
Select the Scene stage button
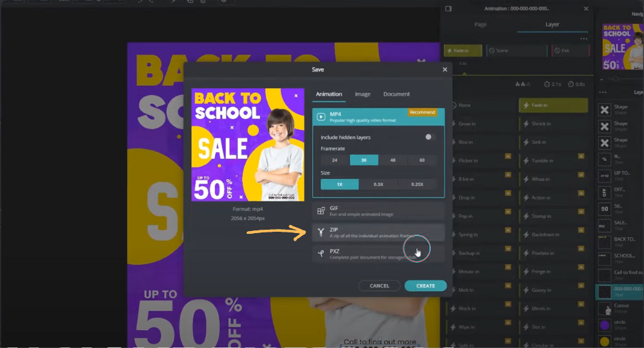(x=517, y=50)
